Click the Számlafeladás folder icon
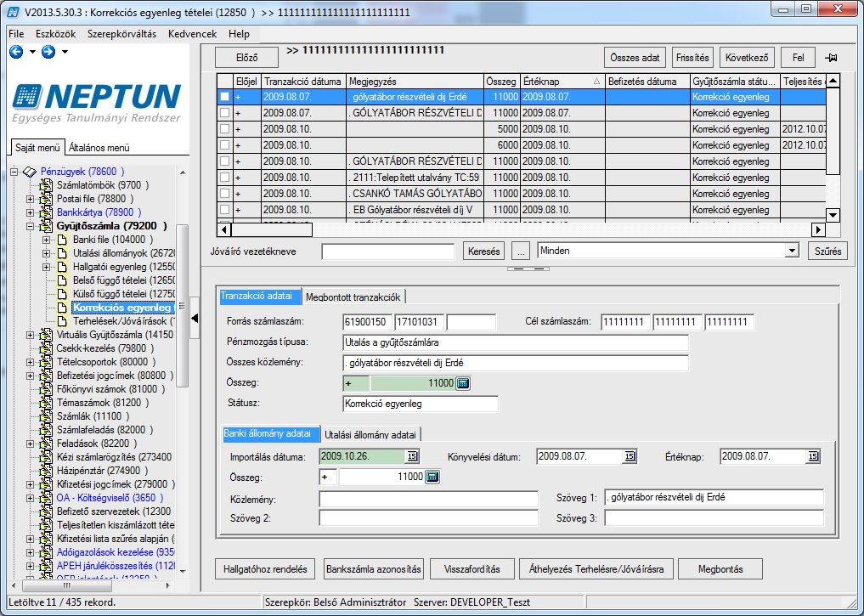Viewport: 864px width, 616px height. point(46,430)
